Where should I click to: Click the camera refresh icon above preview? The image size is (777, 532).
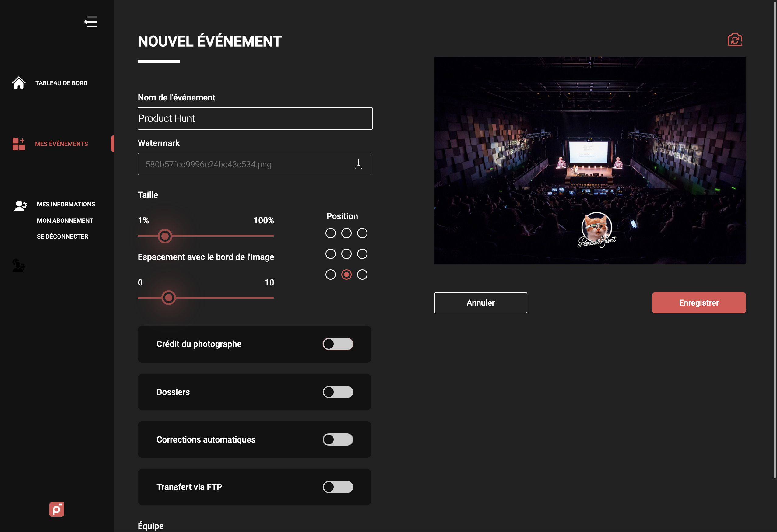(x=735, y=40)
